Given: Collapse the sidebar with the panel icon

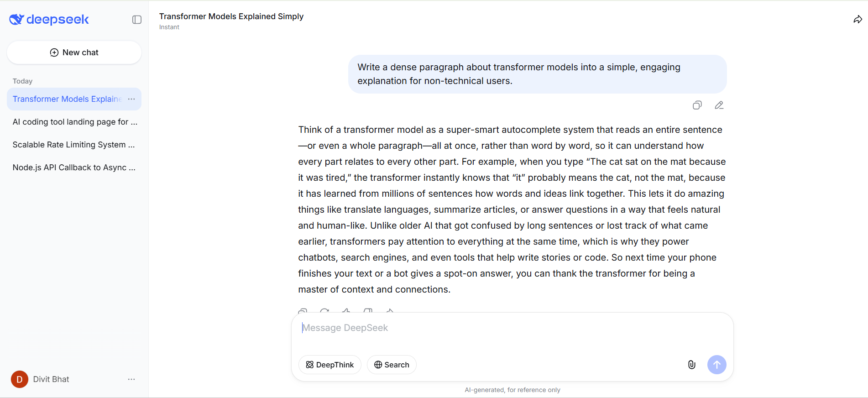Looking at the screenshot, I should [x=137, y=20].
